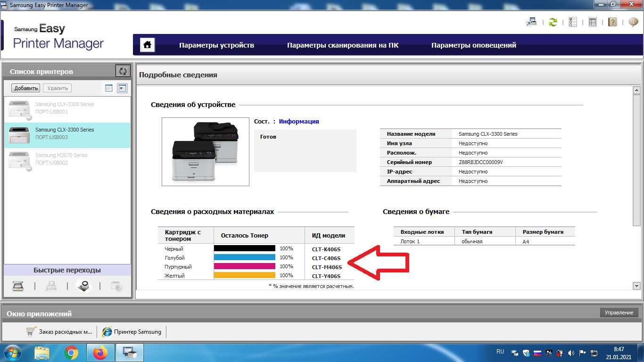
Task: Open the info speech bubble icon
Action: (x=633, y=22)
